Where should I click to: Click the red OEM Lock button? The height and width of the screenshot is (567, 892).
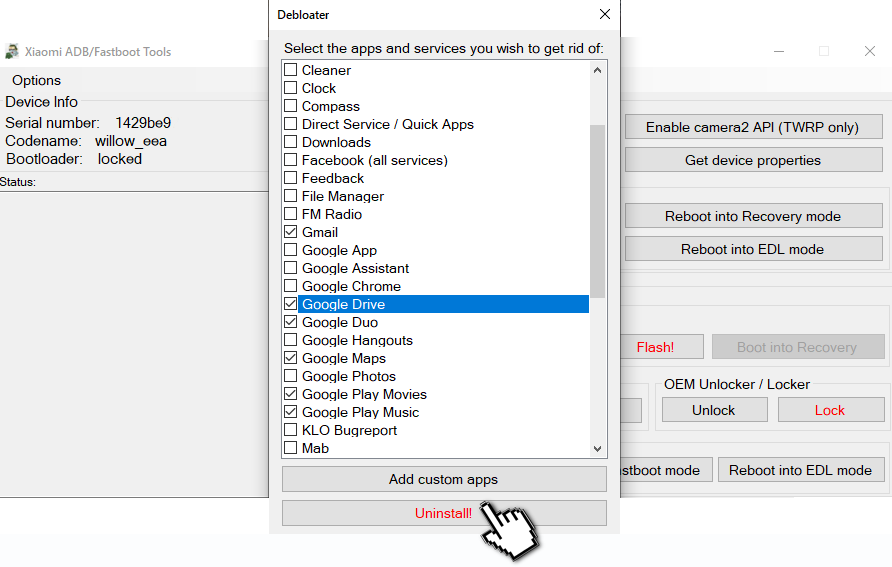pyautogui.click(x=831, y=410)
